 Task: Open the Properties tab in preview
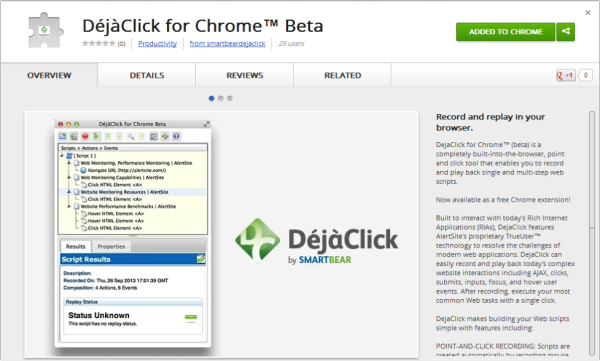click(111, 247)
